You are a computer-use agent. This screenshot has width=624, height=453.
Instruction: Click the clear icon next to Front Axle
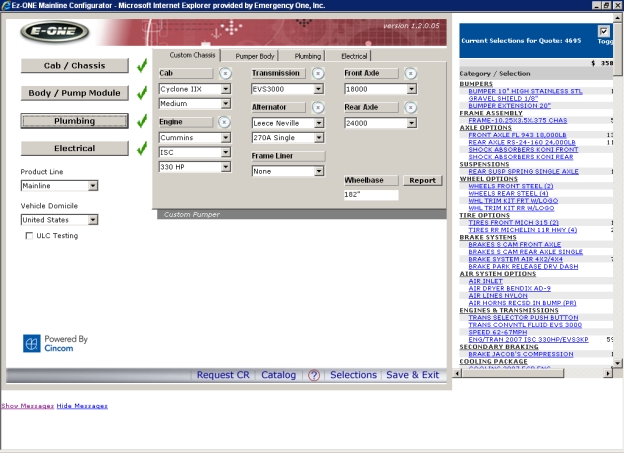[411, 73]
